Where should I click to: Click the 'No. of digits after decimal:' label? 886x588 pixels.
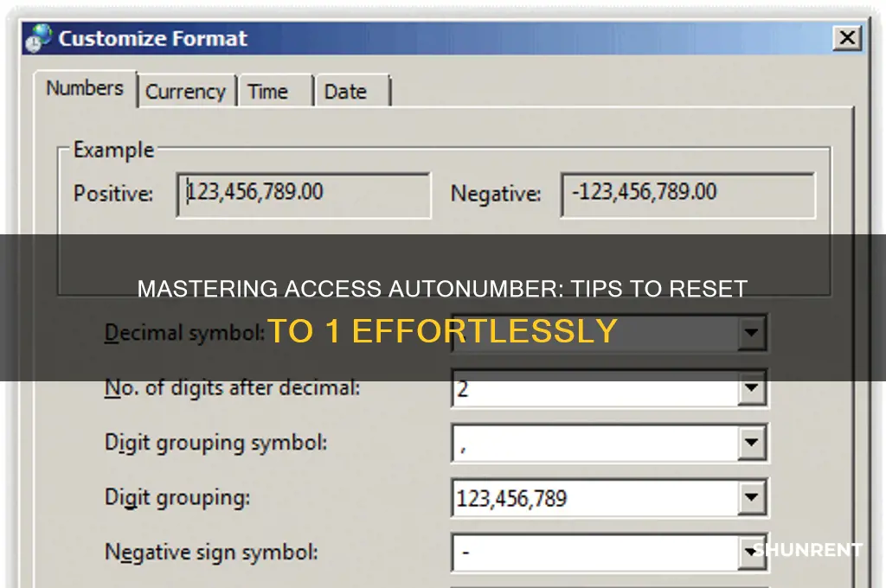(x=232, y=388)
